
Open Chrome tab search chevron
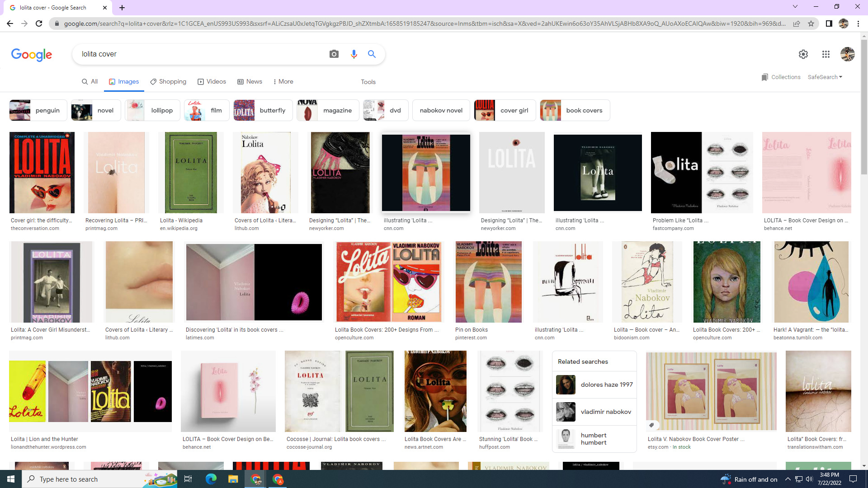point(795,6)
